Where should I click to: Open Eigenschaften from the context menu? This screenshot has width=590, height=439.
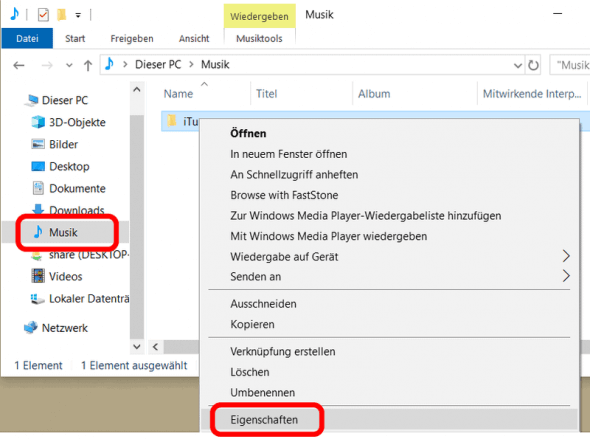click(x=264, y=420)
